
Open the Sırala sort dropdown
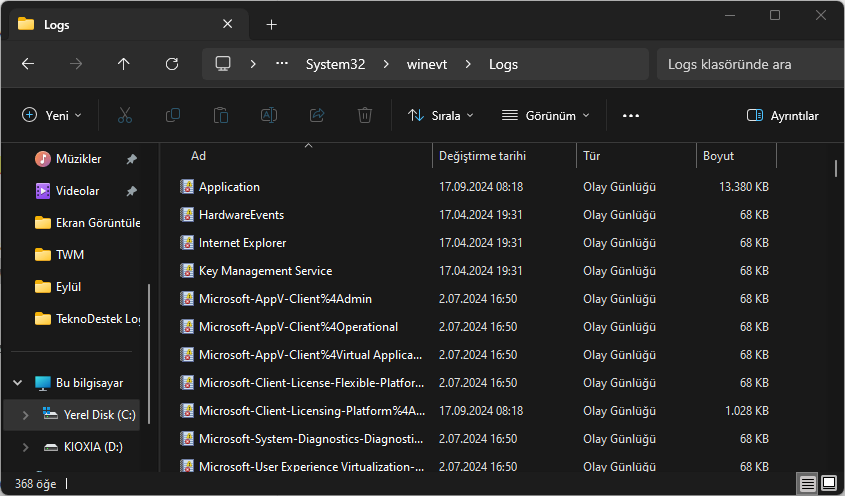(441, 115)
